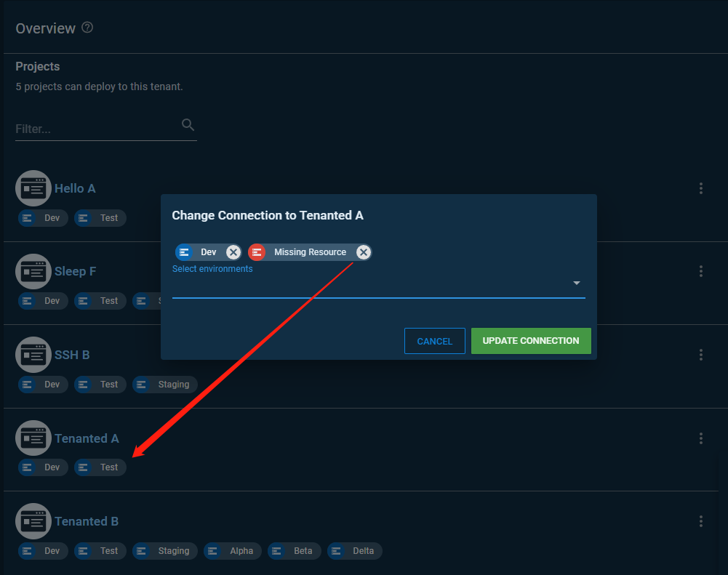This screenshot has height=575, width=728.
Task: Click the Tenanted A project icon
Action: pos(33,438)
